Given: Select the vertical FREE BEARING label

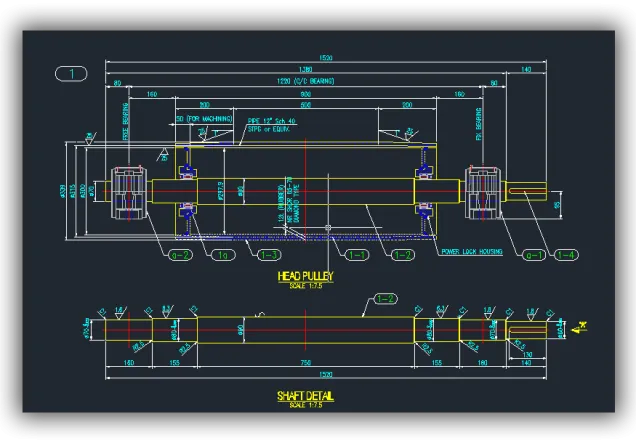Looking at the screenshot, I should (125, 121).
